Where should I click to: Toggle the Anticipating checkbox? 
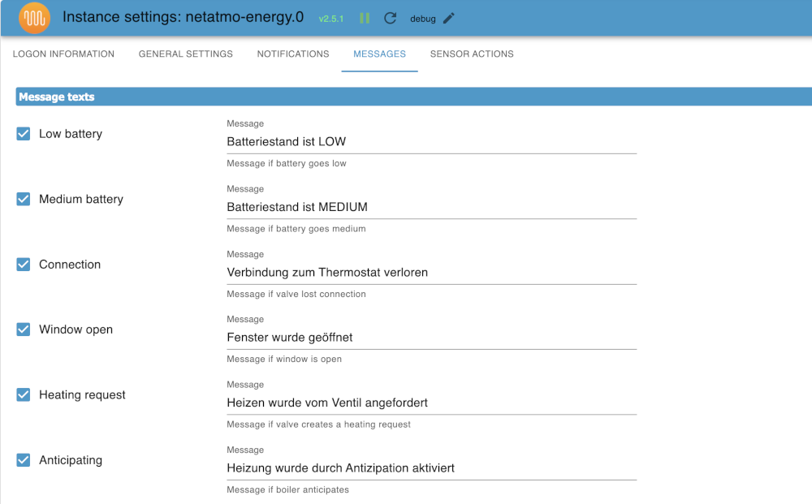tap(24, 460)
